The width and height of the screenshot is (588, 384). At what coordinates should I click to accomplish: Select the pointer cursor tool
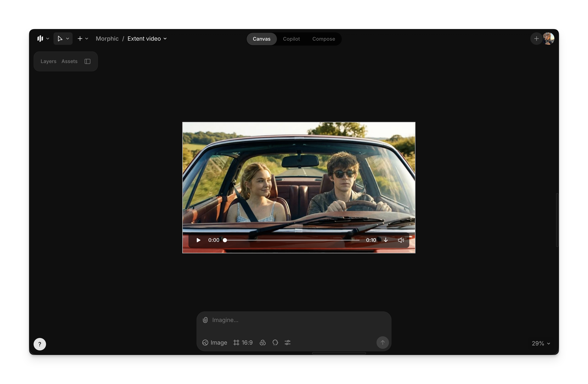click(60, 39)
